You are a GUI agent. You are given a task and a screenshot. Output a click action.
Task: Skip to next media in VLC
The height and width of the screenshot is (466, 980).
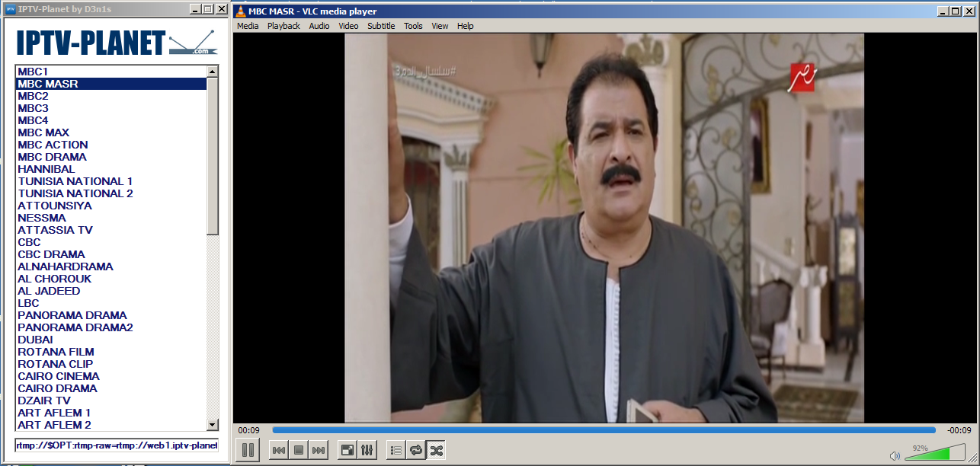coord(319,450)
